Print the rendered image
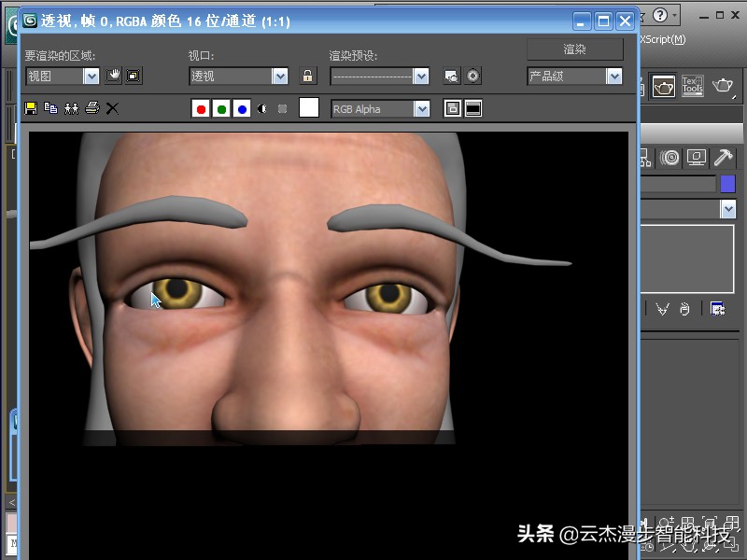Viewport: 747px width, 560px height. [x=92, y=107]
